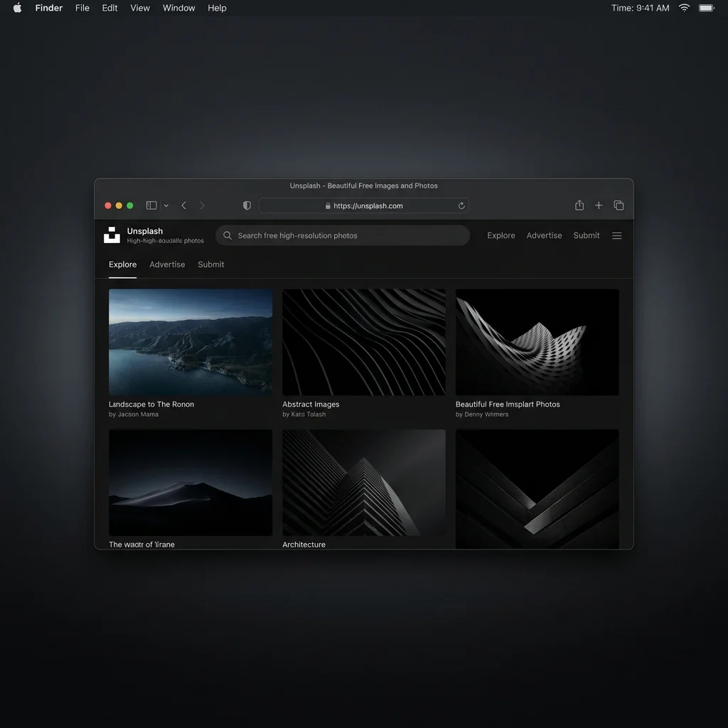The width and height of the screenshot is (728, 728).
Task: Click author by Jacson Mama
Action: (133, 414)
